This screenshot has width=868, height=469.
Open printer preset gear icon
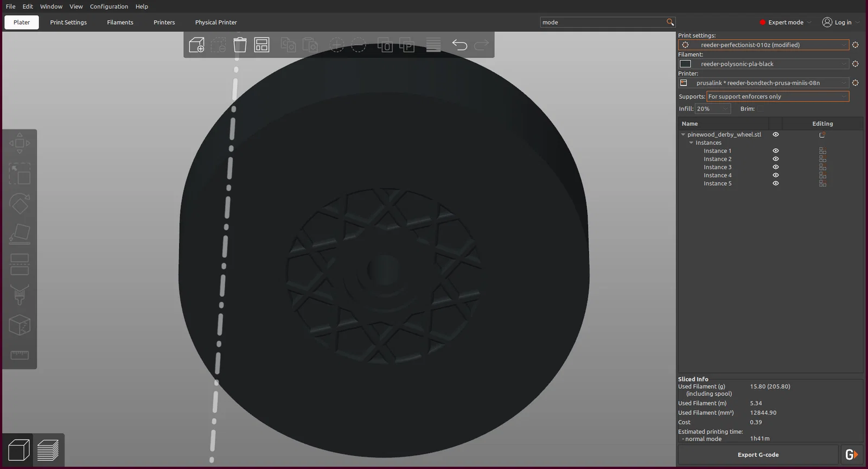coord(856,83)
